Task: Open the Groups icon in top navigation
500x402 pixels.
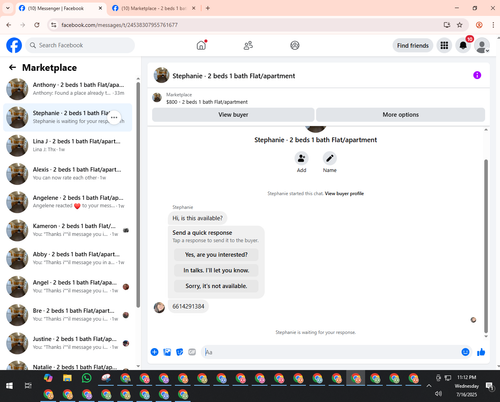Action: click(x=295, y=45)
